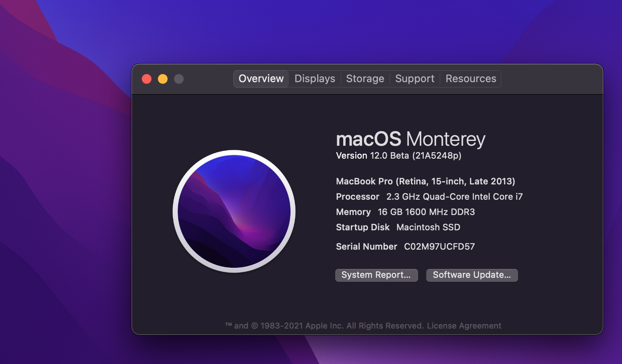Open the License Agreement link
The width and height of the screenshot is (622, 364).
tap(464, 326)
